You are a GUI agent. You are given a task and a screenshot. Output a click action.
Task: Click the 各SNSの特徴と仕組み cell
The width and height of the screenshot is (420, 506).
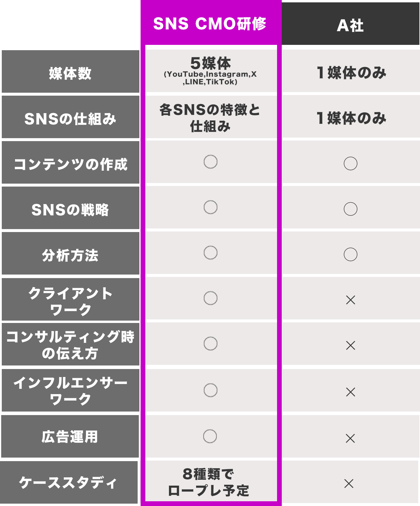210,117
